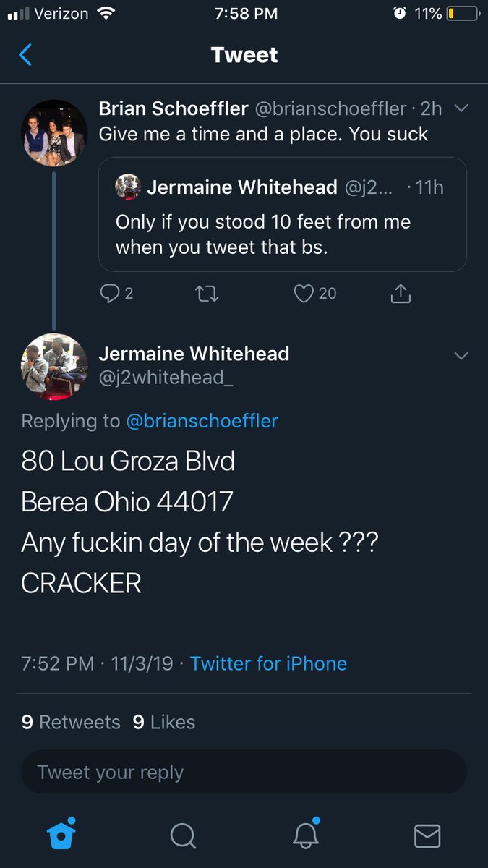The height and width of the screenshot is (868, 488).
Task: Share the tweet via upload icon
Action: pos(401,292)
